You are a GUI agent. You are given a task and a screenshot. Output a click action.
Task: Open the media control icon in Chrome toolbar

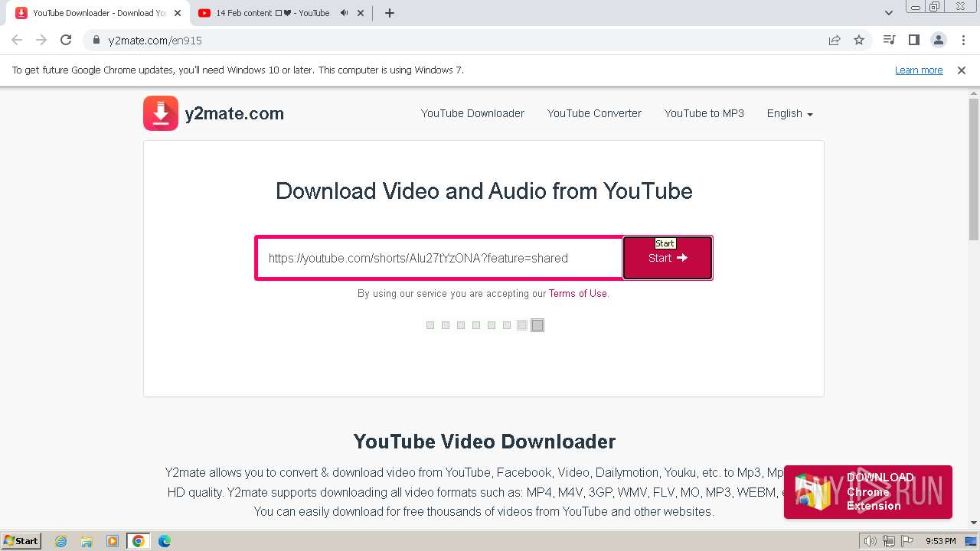click(889, 40)
